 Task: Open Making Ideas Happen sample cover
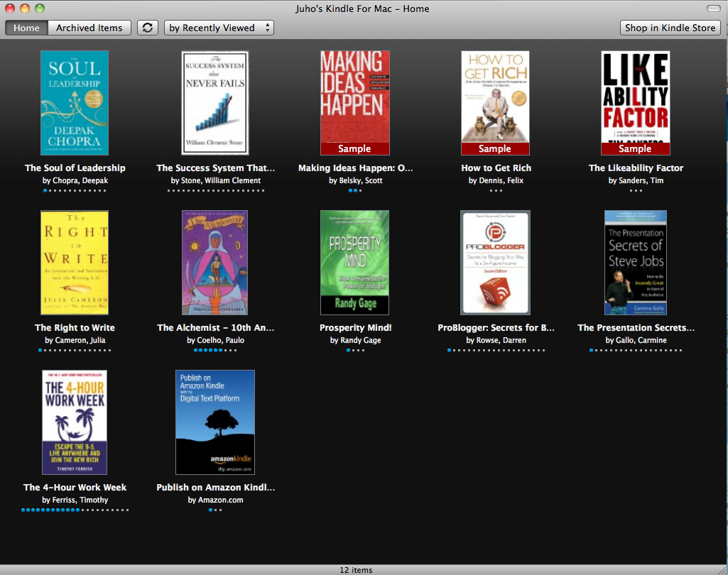point(354,102)
